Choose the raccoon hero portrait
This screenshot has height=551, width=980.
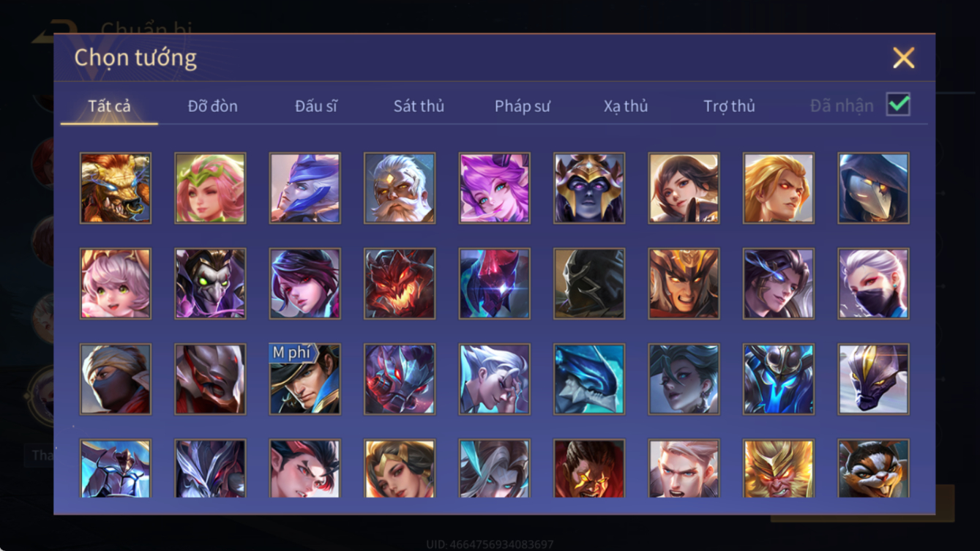coord(874,468)
